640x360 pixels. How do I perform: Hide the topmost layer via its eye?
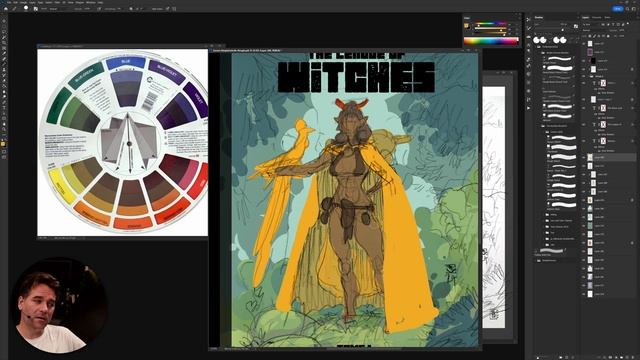(584, 43)
